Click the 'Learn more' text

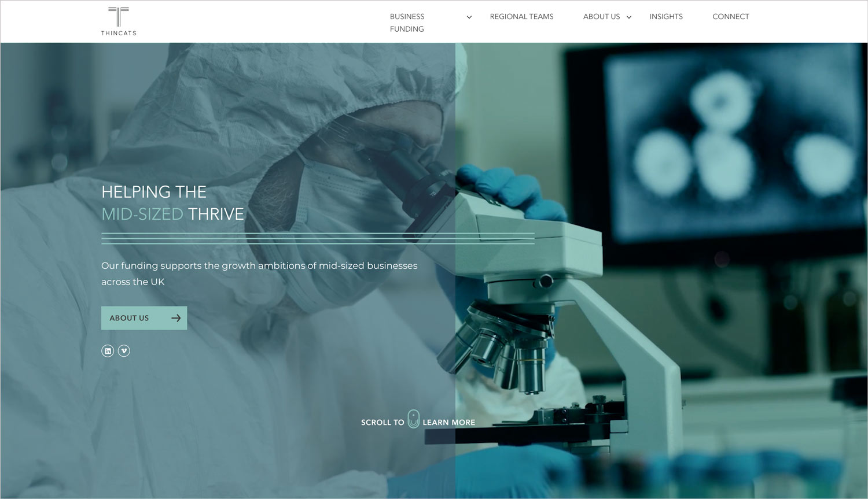(x=448, y=423)
